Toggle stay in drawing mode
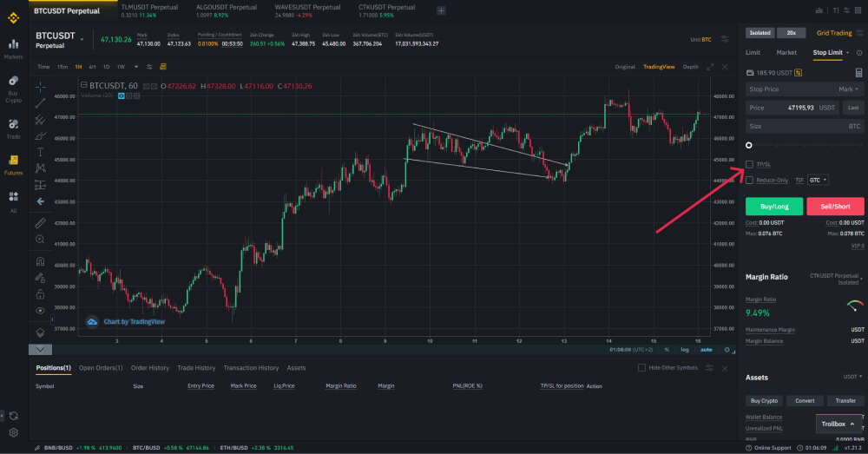This screenshot has width=868, height=454. click(41, 278)
